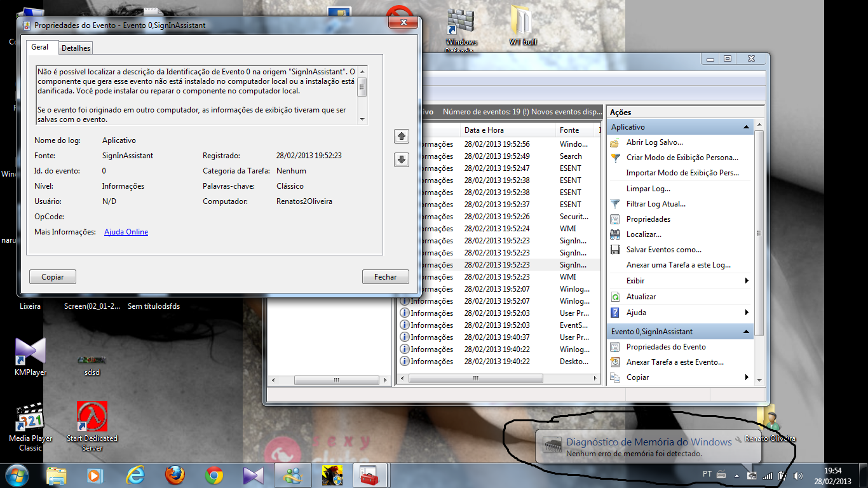868x488 pixels.
Task: Click the Atualizar refresh icon
Action: pos(615,297)
